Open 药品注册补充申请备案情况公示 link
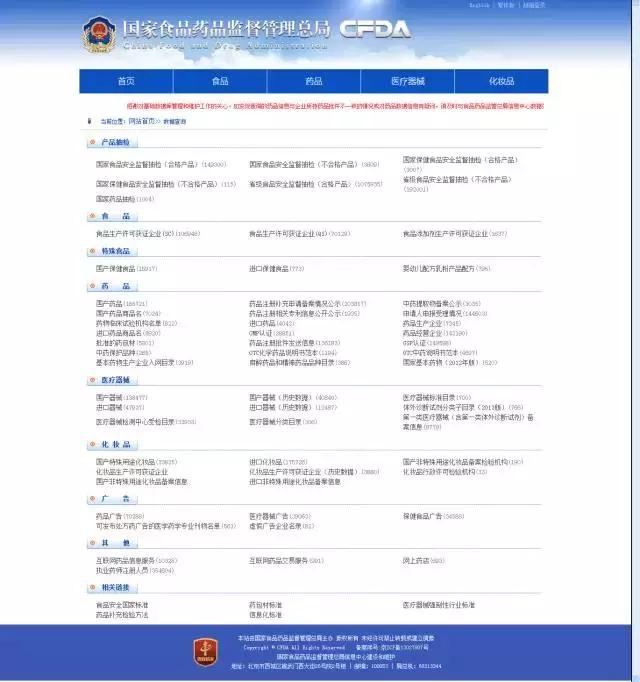 click(x=308, y=304)
